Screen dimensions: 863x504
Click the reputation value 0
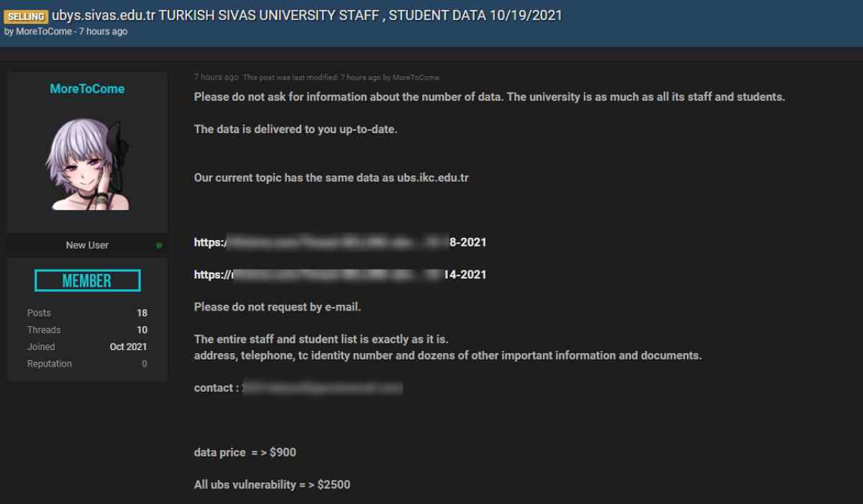click(144, 364)
